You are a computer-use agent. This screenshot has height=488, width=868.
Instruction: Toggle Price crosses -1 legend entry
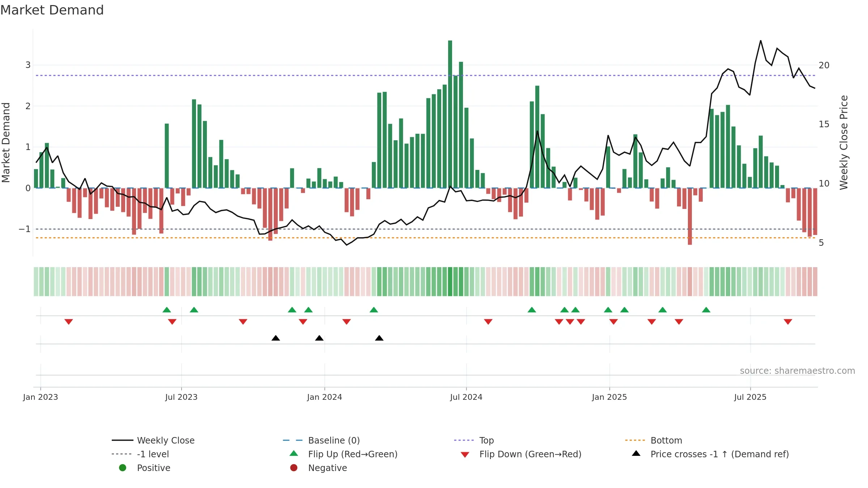[x=710, y=454]
